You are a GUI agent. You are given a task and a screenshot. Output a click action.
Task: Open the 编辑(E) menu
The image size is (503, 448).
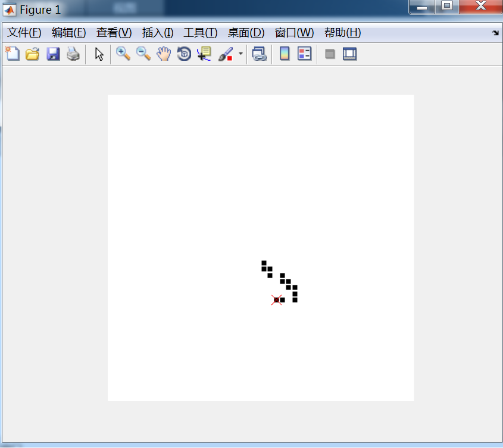coord(68,33)
